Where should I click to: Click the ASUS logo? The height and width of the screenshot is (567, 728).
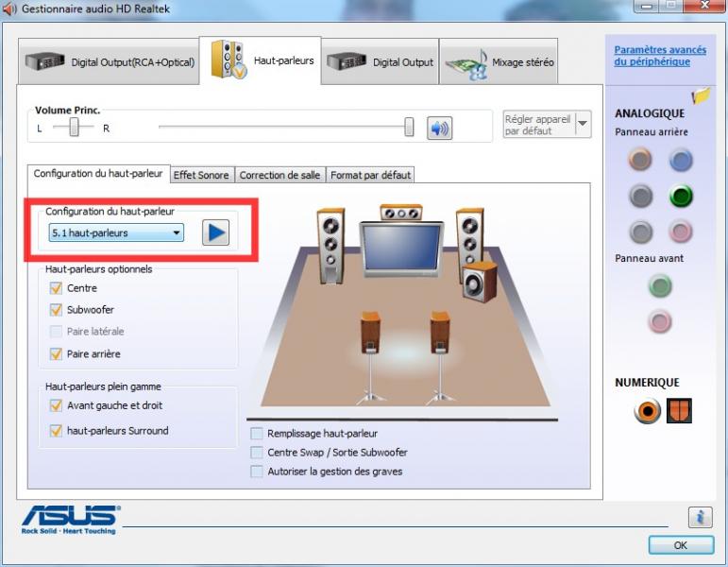pos(71,519)
